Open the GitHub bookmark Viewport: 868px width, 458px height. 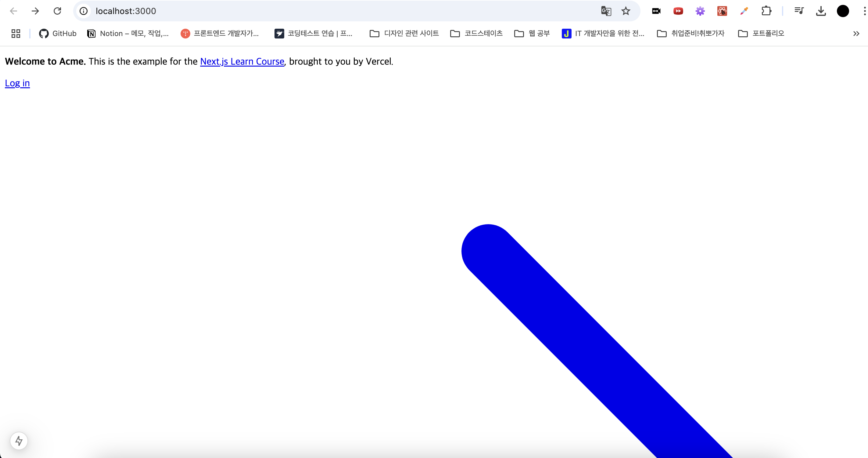point(58,33)
